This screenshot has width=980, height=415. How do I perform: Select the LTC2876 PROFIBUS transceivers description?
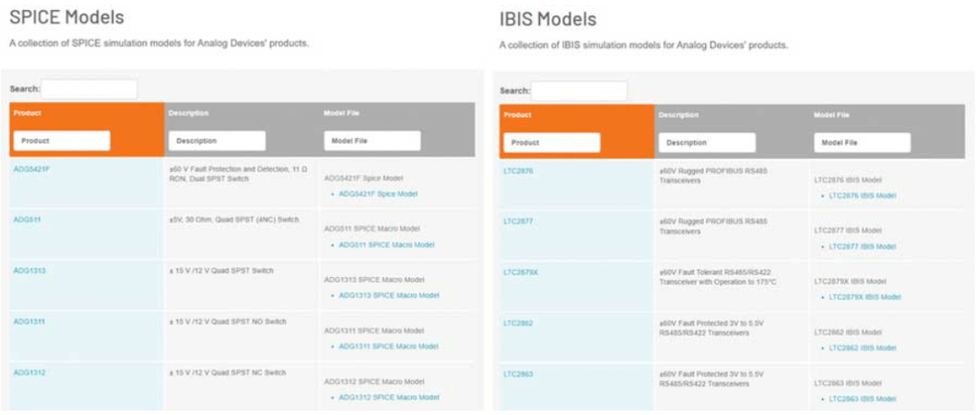click(713, 175)
